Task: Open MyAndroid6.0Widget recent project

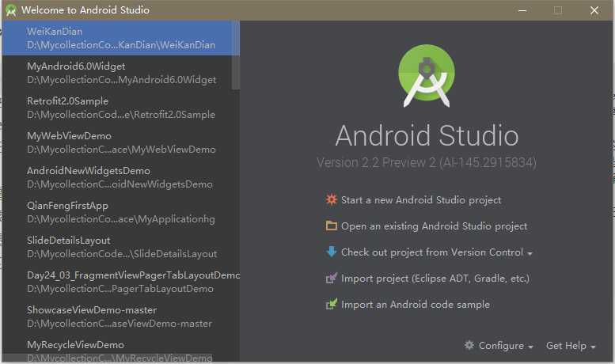Action: [119, 73]
